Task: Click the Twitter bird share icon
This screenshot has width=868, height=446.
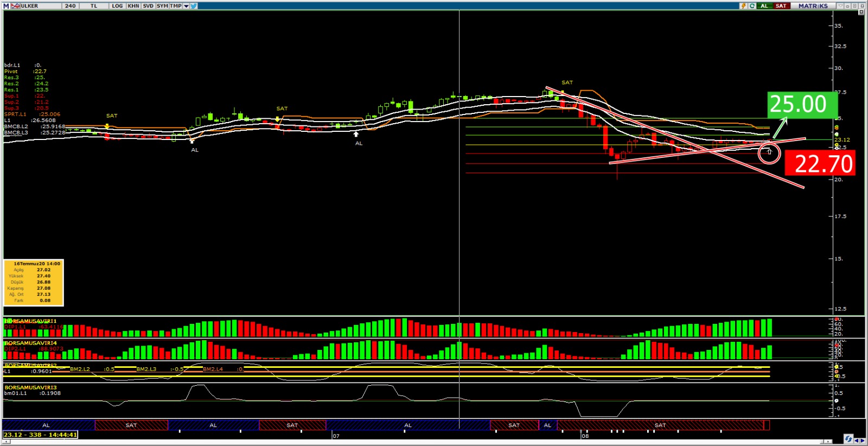Action: (x=194, y=6)
